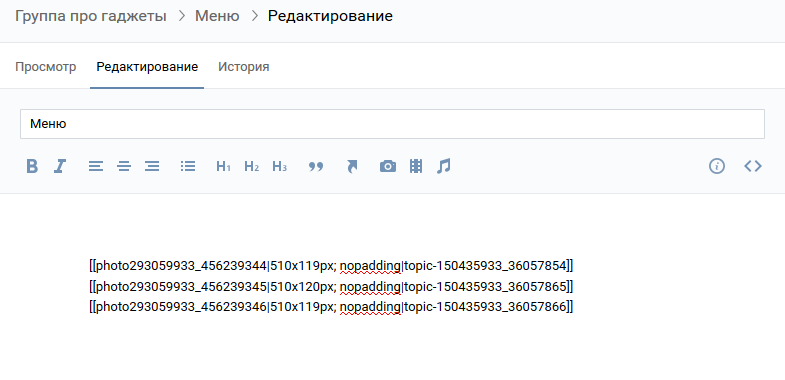
Task: Apply italic formatting with the I icon
Action: click(x=60, y=166)
